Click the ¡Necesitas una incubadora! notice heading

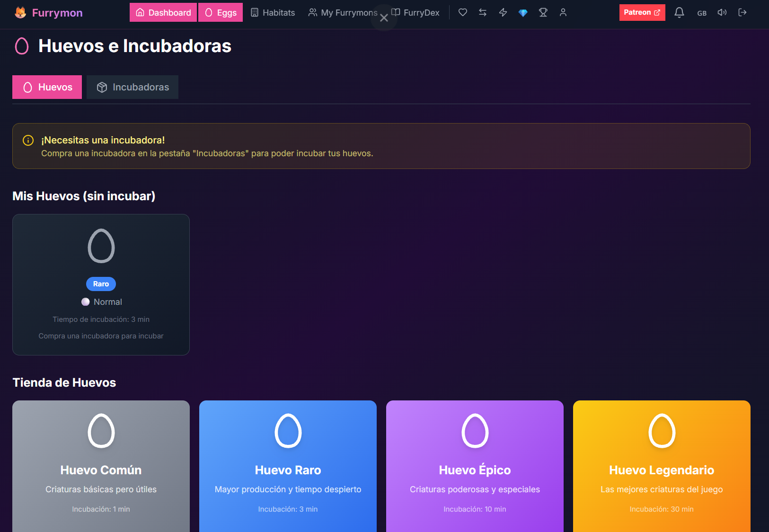click(103, 140)
